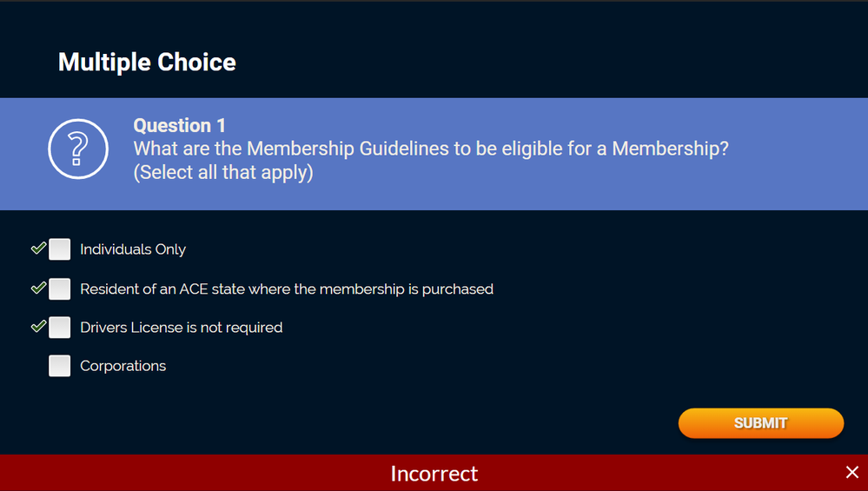Image resolution: width=868 pixels, height=491 pixels.
Task: Click the question mark circle icon
Action: pyautogui.click(x=77, y=149)
